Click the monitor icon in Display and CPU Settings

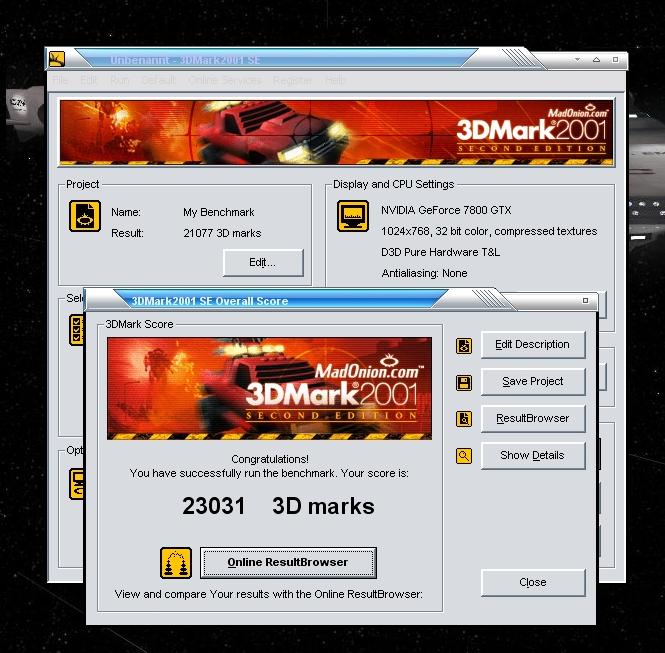pyautogui.click(x=353, y=216)
